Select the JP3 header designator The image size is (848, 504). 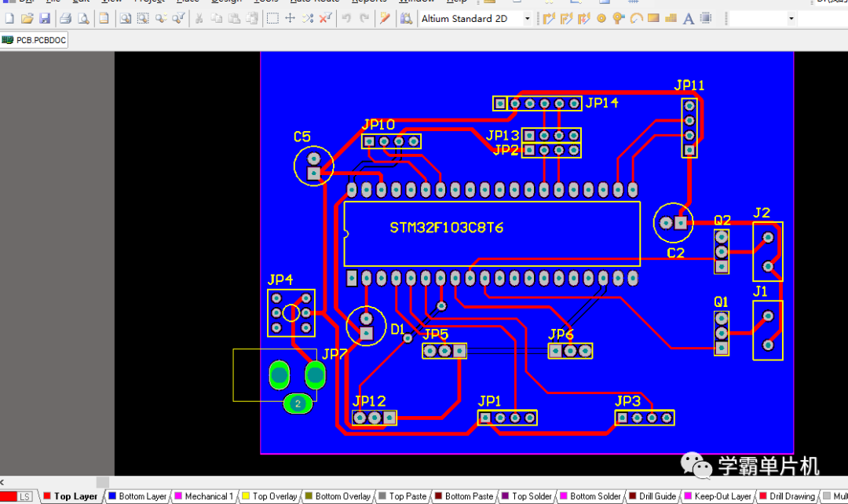tap(627, 401)
